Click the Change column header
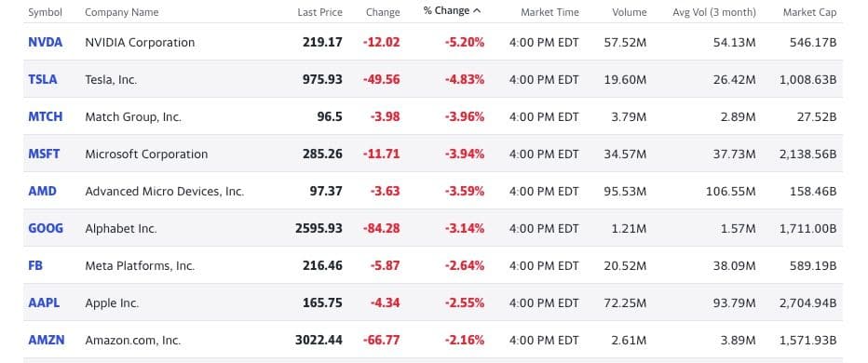 (383, 12)
